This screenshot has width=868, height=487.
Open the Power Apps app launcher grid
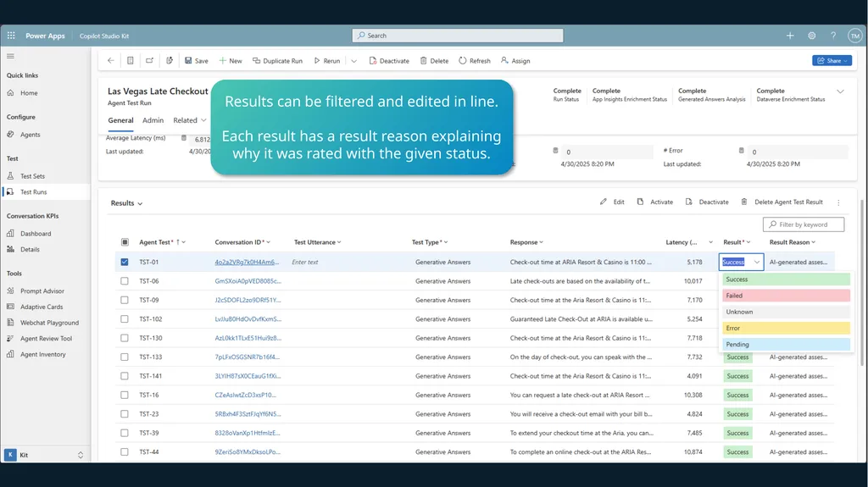click(x=11, y=36)
